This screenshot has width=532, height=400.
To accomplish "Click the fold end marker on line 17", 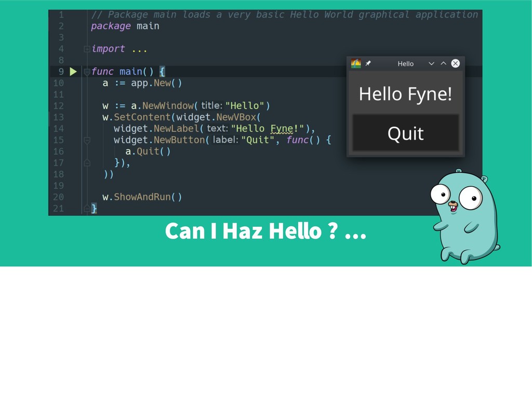I will pyautogui.click(x=87, y=163).
